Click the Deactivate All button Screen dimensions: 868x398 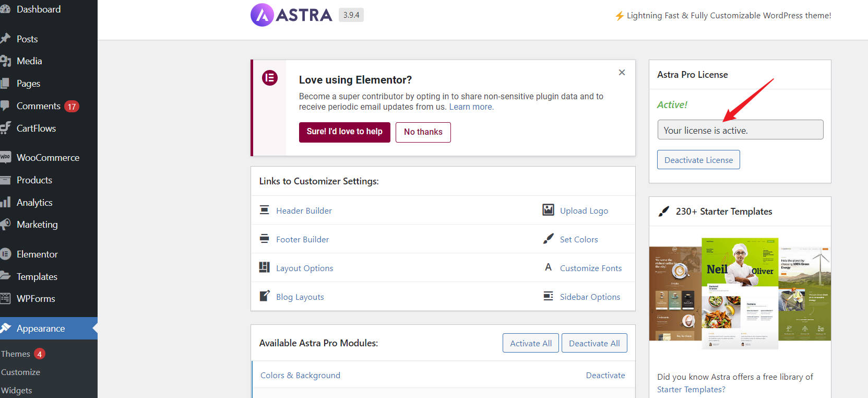click(x=594, y=343)
